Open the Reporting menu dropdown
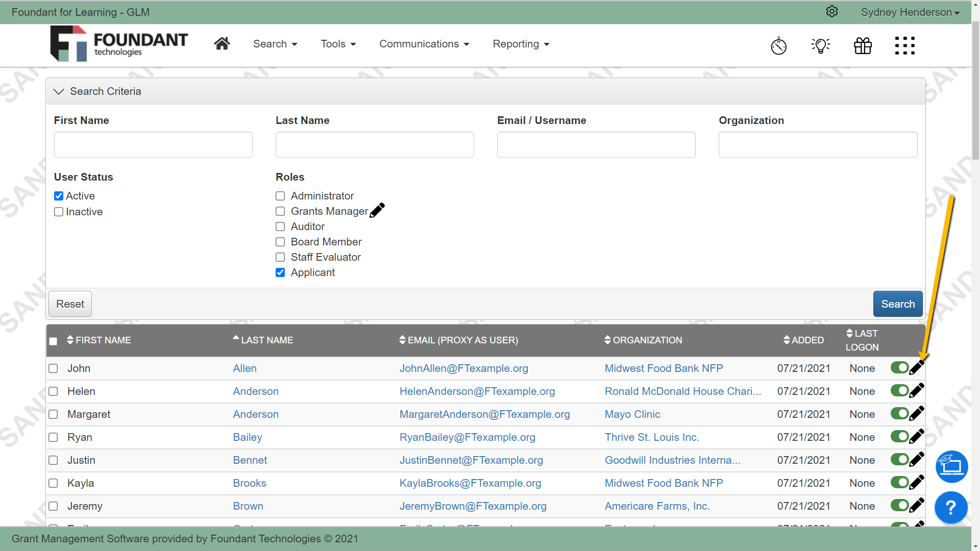 521,44
